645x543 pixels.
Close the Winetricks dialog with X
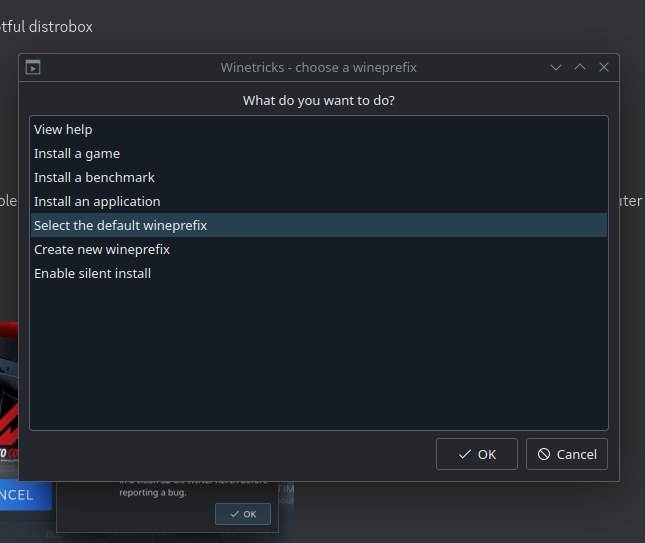coord(604,67)
